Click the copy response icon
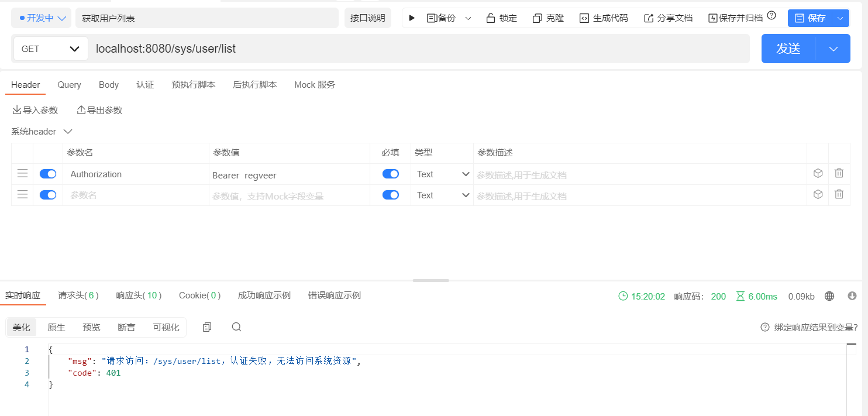 tap(206, 327)
